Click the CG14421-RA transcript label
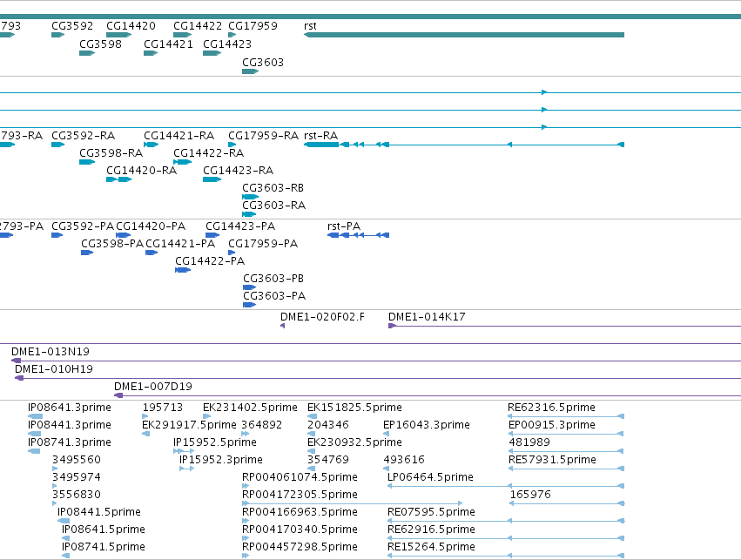Viewport: 741px width, 560px height. click(179, 136)
